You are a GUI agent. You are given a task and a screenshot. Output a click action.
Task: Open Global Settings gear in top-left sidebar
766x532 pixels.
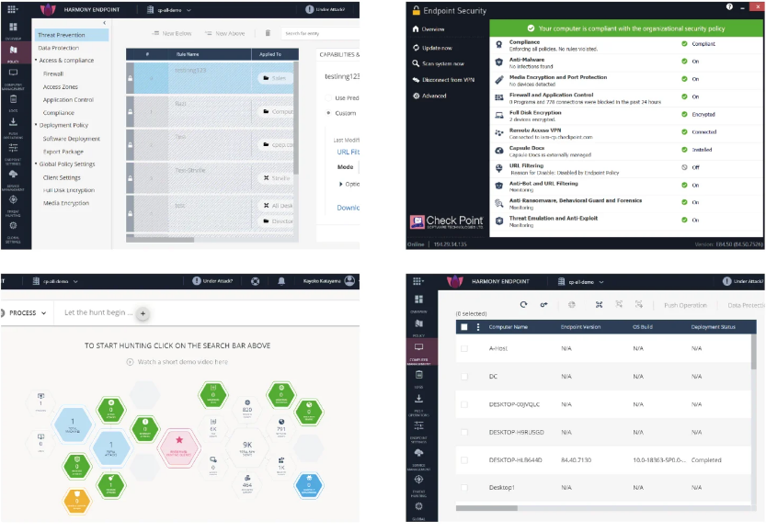(13, 225)
